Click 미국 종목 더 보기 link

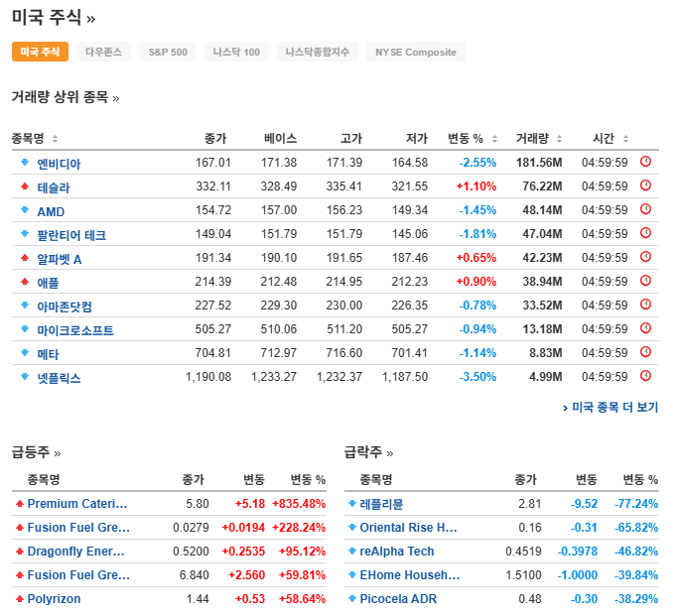tap(610, 407)
